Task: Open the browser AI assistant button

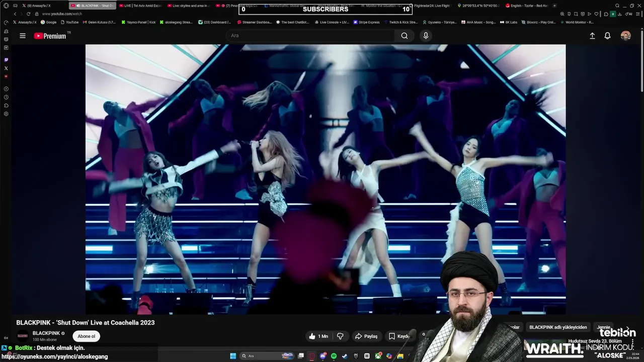Action: [x=629, y=14]
